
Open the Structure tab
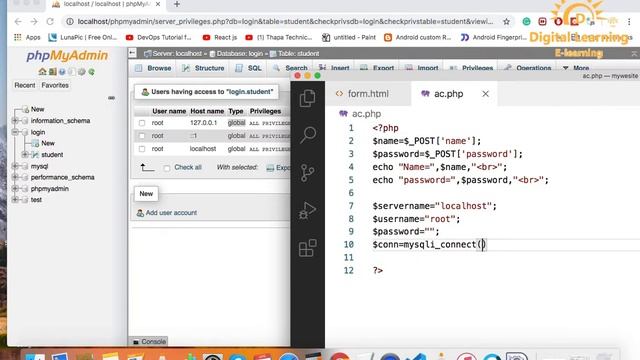pyautogui.click(x=203, y=68)
